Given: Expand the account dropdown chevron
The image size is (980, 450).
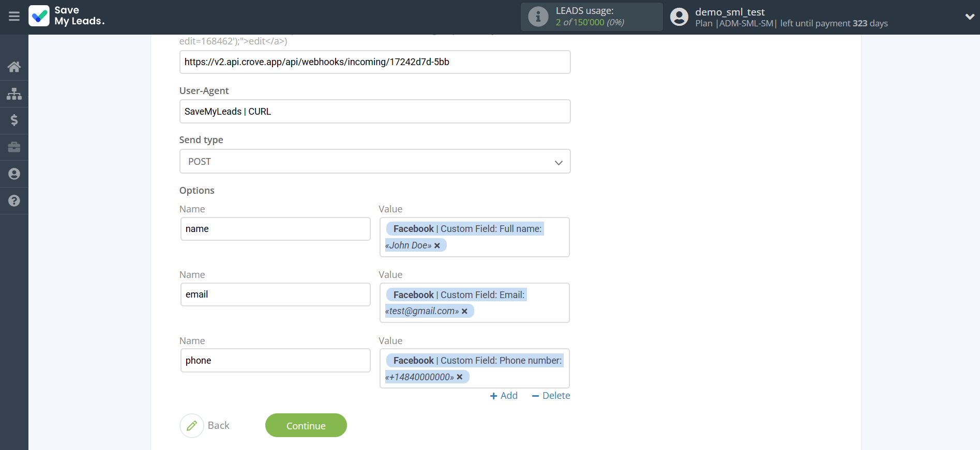Looking at the screenshot, I should click(970, 17).
